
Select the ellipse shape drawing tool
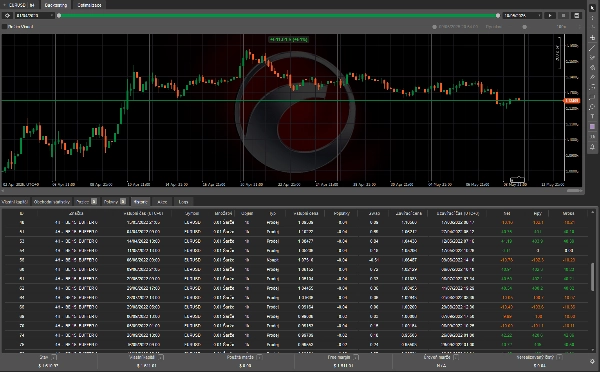click(592, 107)
